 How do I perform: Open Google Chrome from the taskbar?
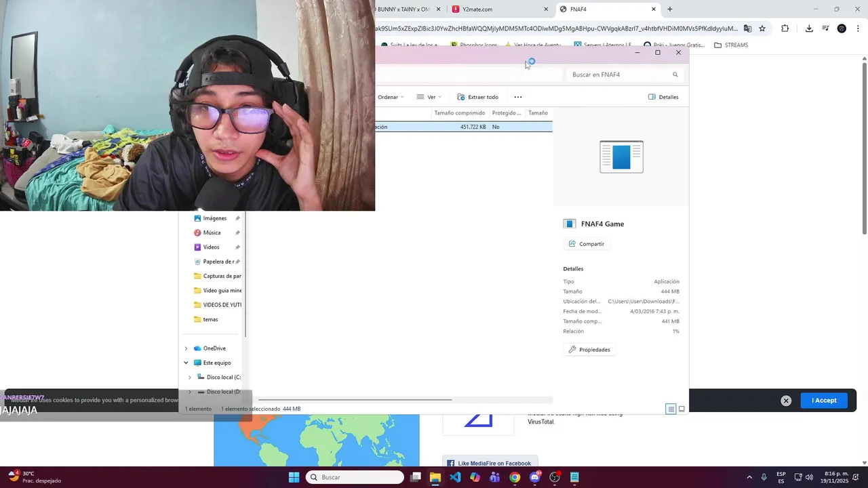[515, 477]
